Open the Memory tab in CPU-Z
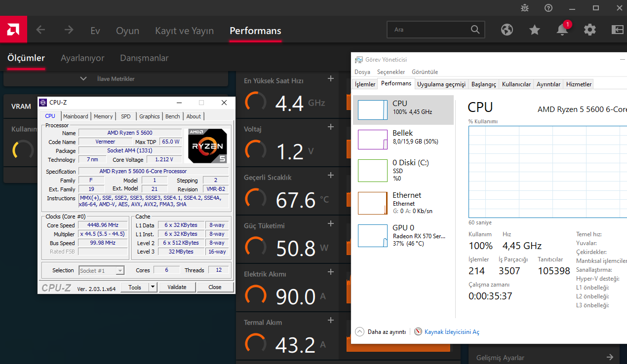 tap(103, 116)
